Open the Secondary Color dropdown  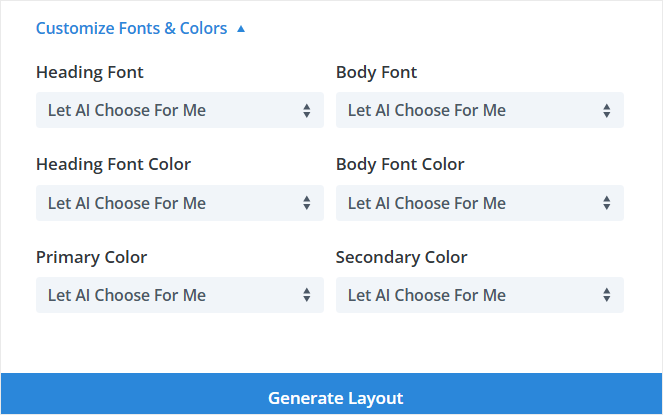479,295
